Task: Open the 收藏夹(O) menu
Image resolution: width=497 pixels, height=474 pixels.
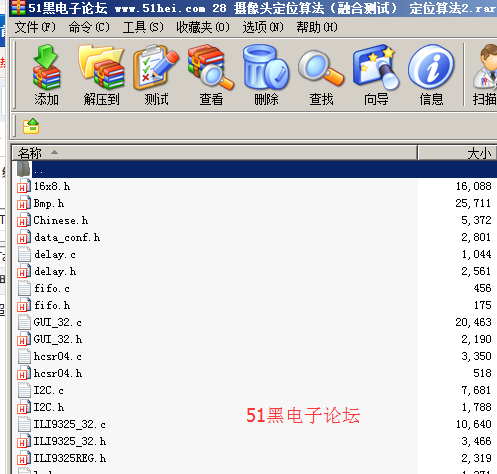Action: [x=203, y=27]
